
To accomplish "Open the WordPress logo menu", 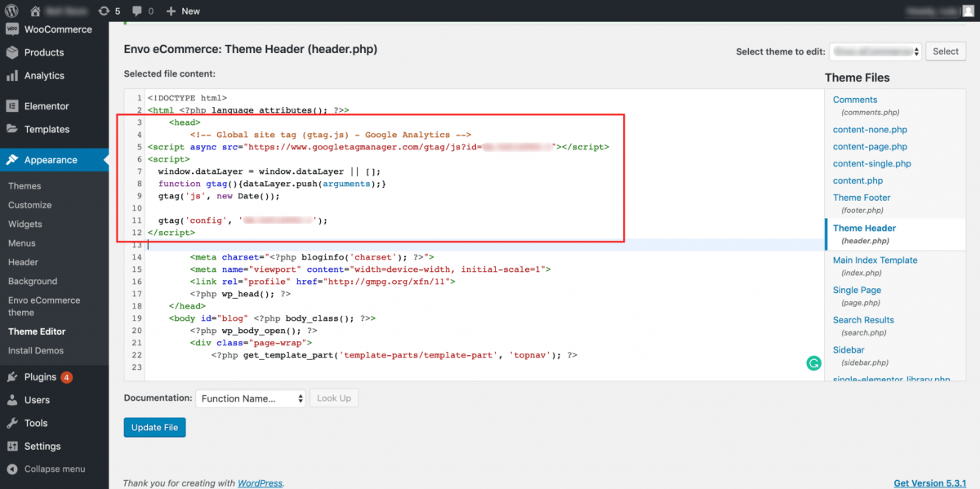I will (12, 11).
